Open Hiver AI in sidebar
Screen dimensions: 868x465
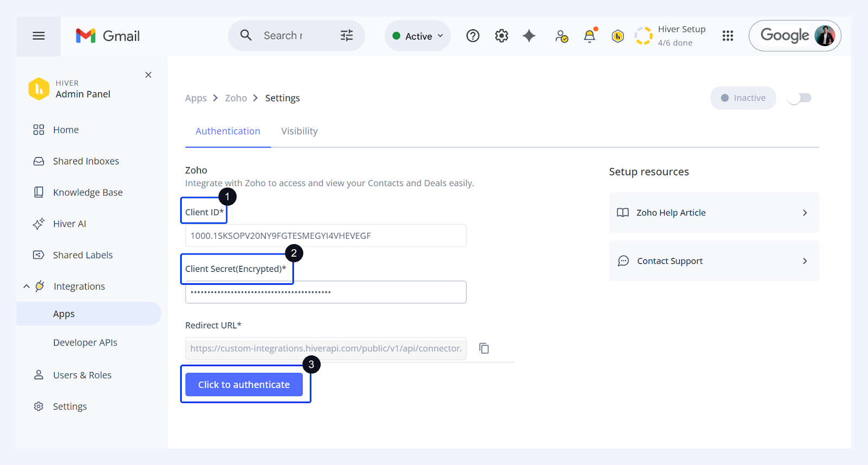click(x=69, y=224)
